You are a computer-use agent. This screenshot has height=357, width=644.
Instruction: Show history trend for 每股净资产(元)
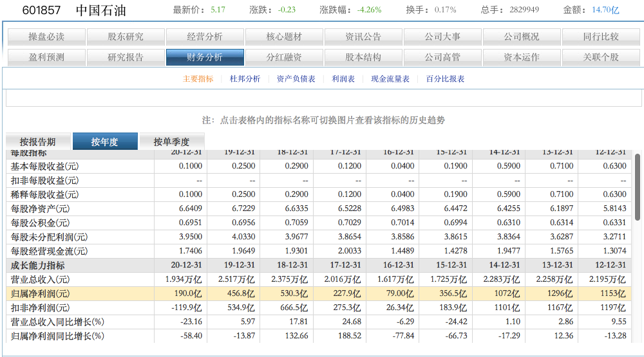[x=40, y=209]
